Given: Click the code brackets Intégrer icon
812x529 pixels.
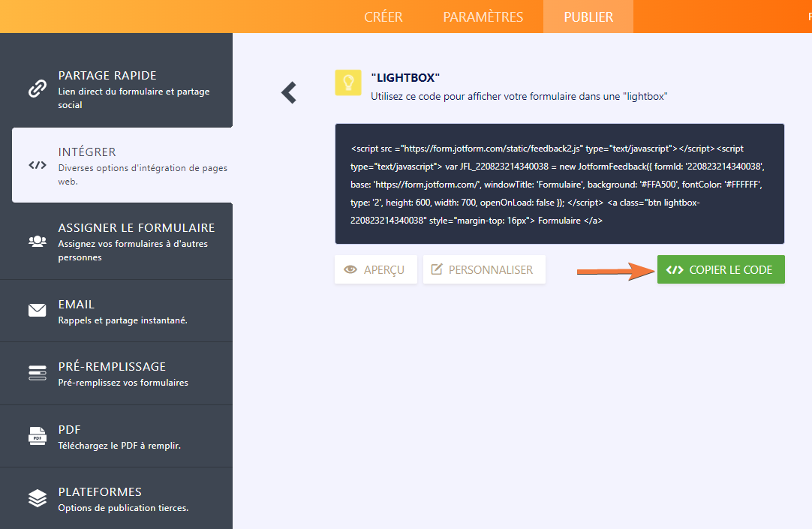Looking at the screenshot, I should click(38, 165).
